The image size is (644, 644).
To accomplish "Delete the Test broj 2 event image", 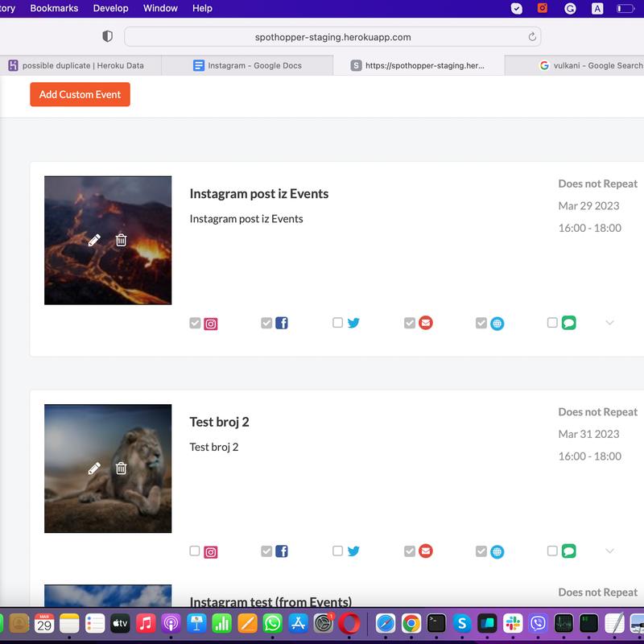I will 121,469.
